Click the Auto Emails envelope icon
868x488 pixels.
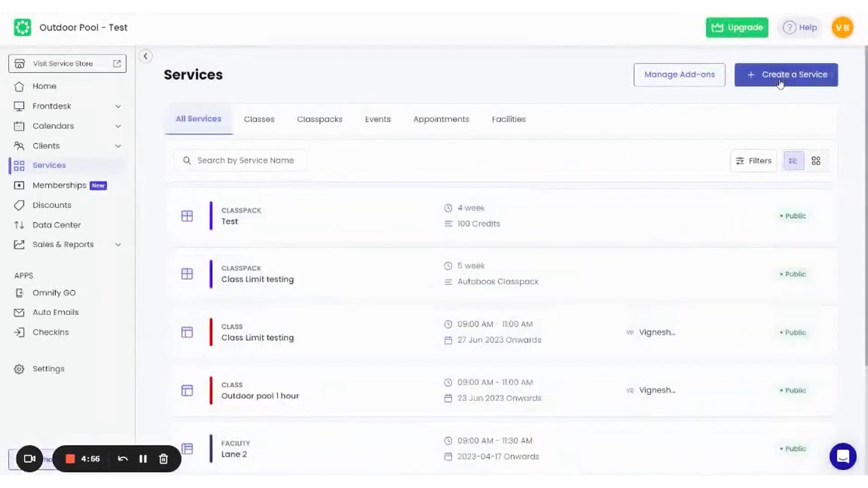point(19,312)
